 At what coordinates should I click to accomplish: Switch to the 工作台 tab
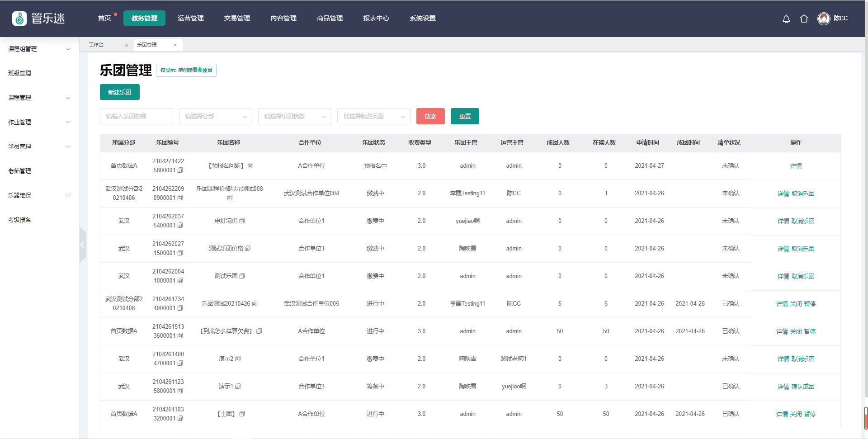96,45
